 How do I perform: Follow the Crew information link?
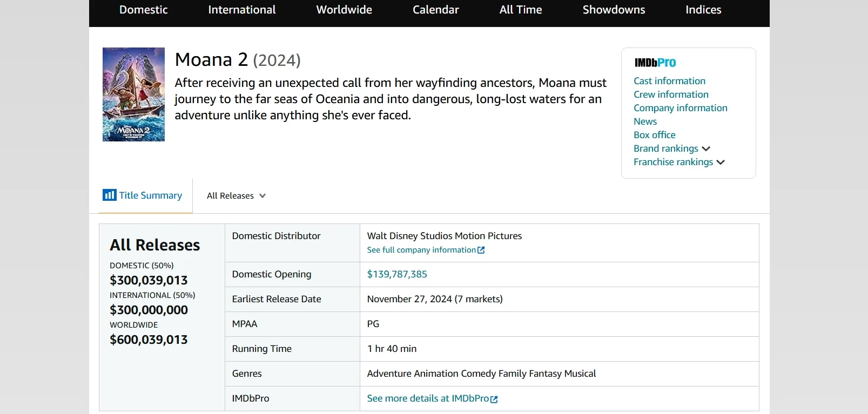(671, 94)
